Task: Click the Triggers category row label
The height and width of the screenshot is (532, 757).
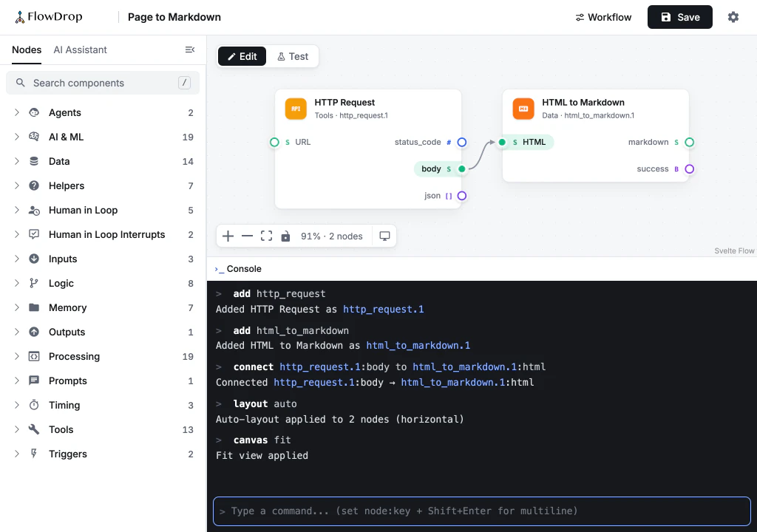Action: pyautogui.click(x=68, y=454)
